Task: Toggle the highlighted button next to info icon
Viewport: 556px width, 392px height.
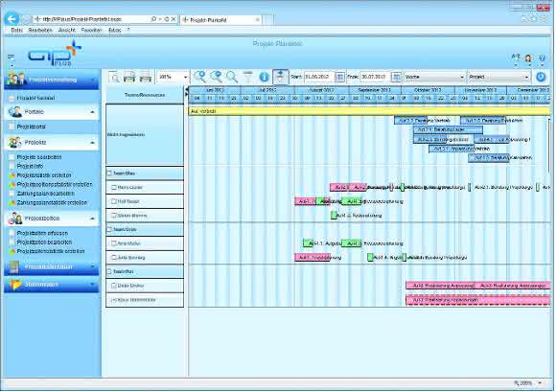Action: click(x=281, y=77)
